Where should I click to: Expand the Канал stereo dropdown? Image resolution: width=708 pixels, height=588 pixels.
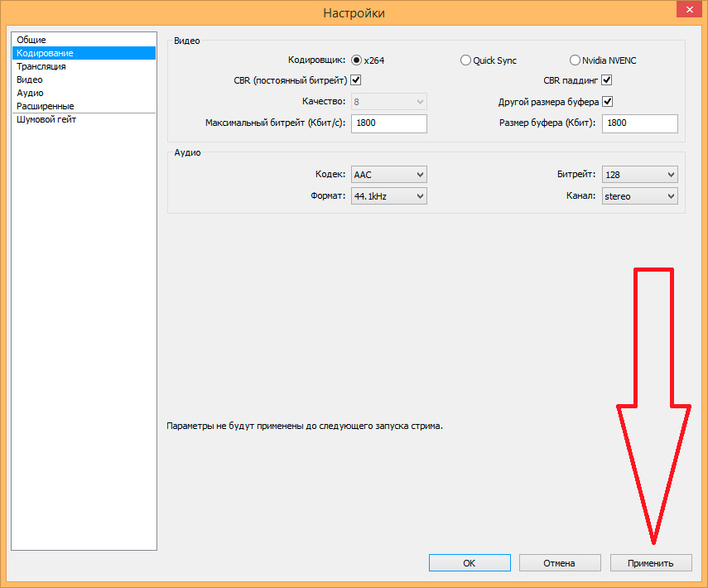(639, 196)
